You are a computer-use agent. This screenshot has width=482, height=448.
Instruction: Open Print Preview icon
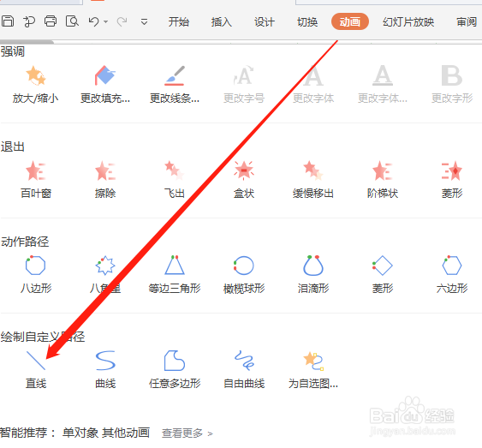[x=72, y=21]
